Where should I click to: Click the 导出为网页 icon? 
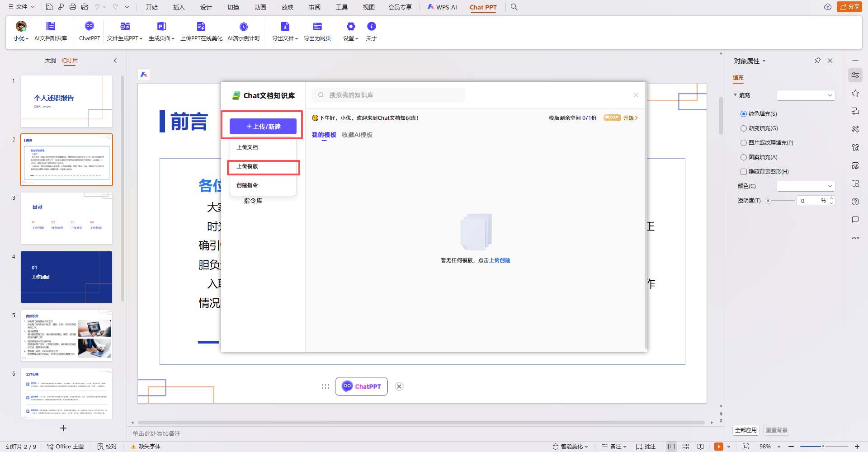317,27
